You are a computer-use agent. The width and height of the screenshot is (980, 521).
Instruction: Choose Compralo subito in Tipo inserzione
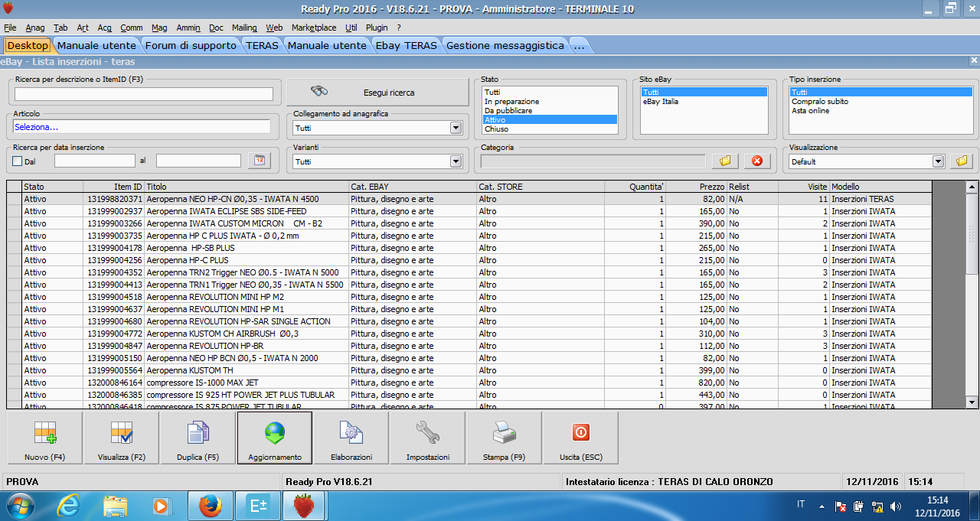pos(880,102)
